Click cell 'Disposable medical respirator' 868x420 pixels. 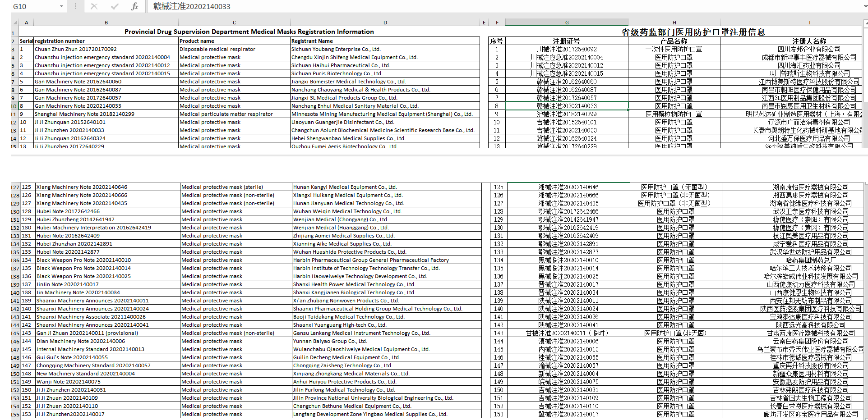234,49
